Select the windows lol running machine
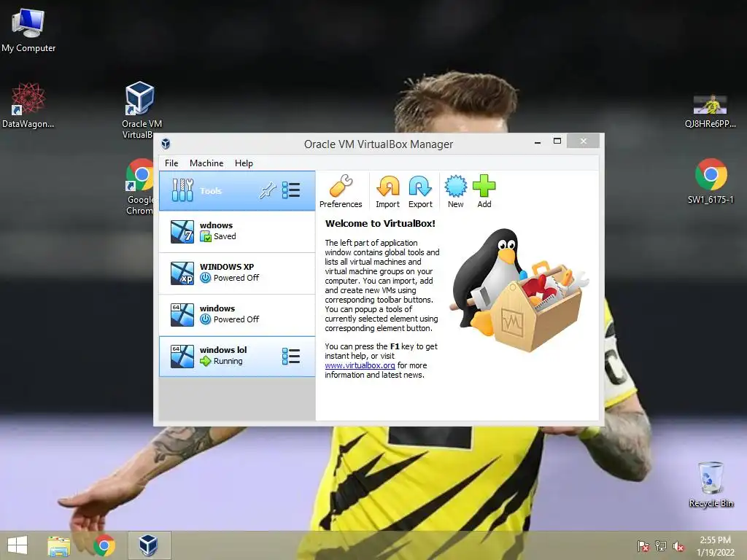Screen dimensions: 747x560 (237, 356)
